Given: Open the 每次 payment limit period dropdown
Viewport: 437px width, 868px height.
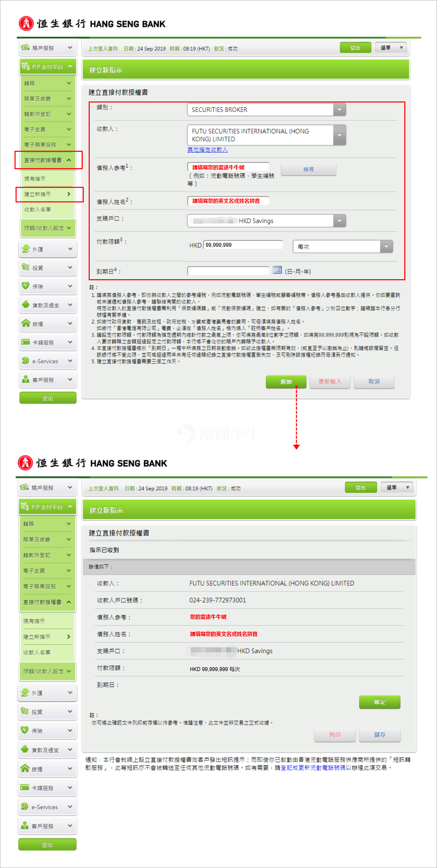Looking at the screenshot, I should point(343,246).
